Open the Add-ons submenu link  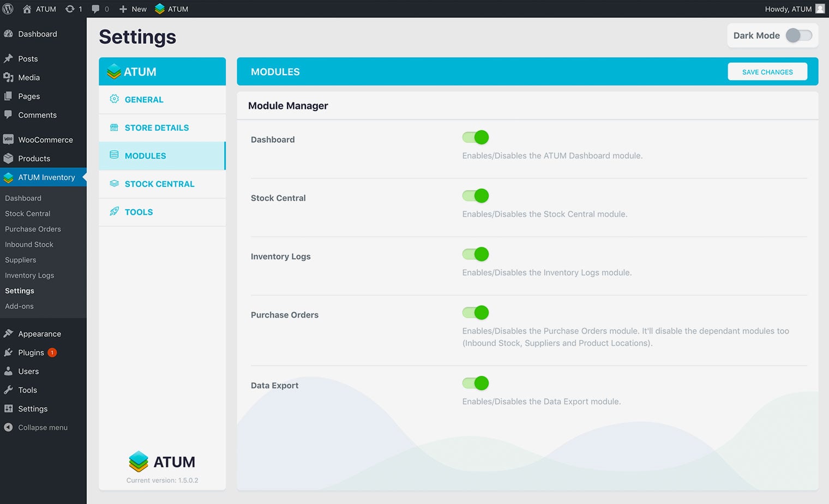click(19, 306)
